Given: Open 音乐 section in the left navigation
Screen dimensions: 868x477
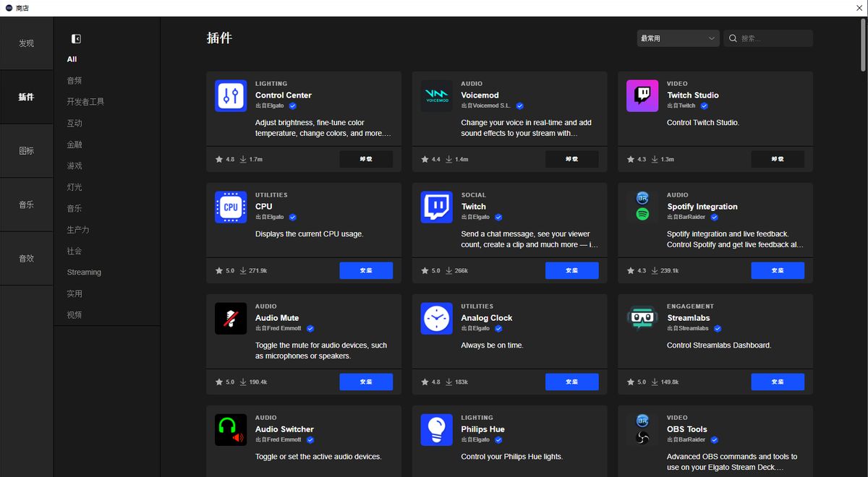Looking at the screenshot, I should pyautogui.click(x=27, y=205).
